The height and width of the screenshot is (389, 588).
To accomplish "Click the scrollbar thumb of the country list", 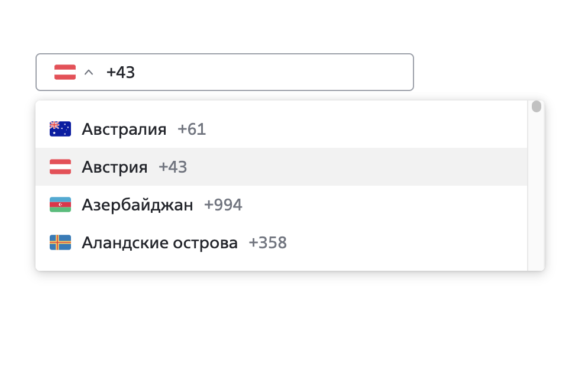I will tap(536, 106).
